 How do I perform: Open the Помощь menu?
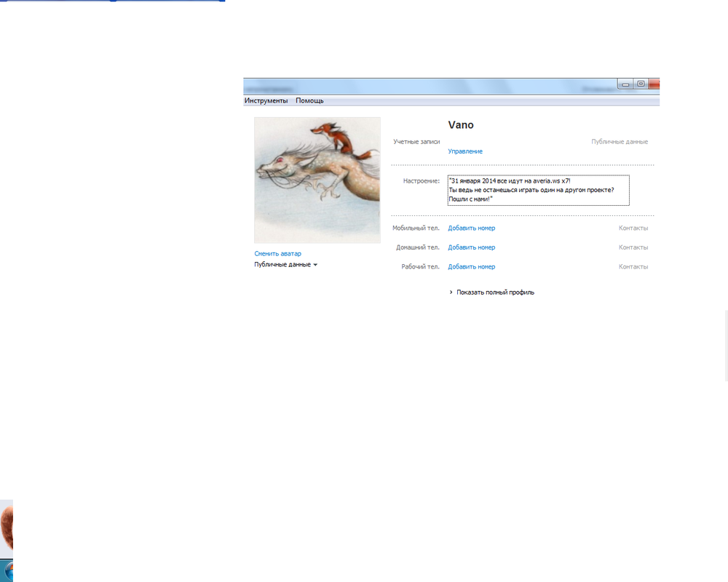[309, 100]
